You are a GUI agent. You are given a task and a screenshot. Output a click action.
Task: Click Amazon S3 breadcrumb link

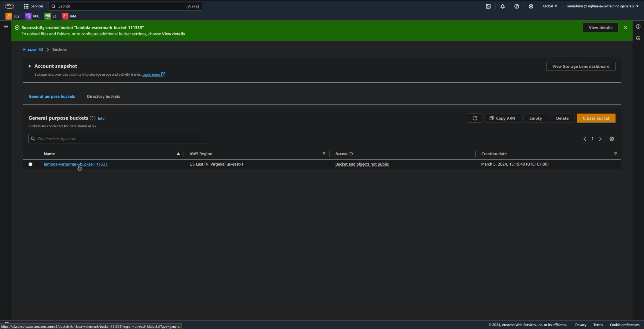pyautogui.click(x=33, y=50)
